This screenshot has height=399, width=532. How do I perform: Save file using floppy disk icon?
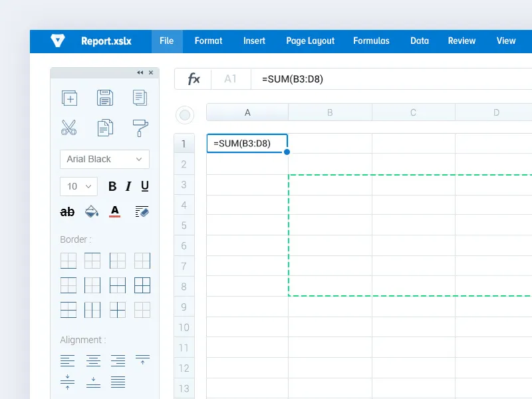(105, 98)
